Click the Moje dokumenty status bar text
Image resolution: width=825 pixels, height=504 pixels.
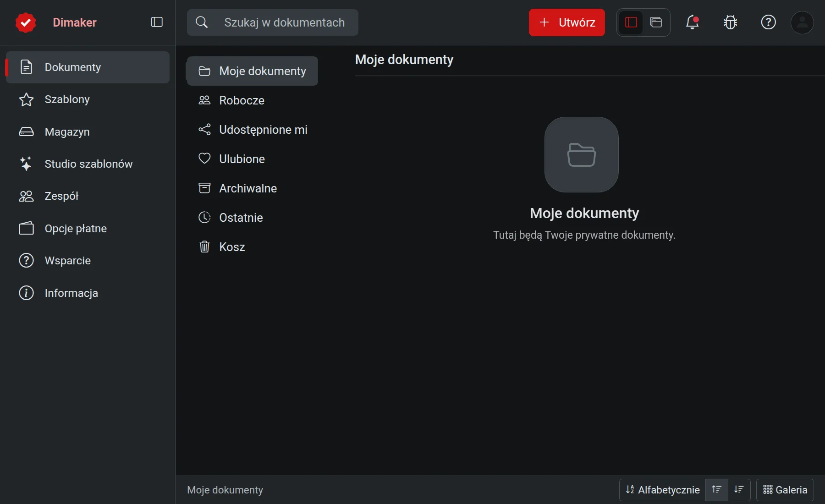point(225,490)
